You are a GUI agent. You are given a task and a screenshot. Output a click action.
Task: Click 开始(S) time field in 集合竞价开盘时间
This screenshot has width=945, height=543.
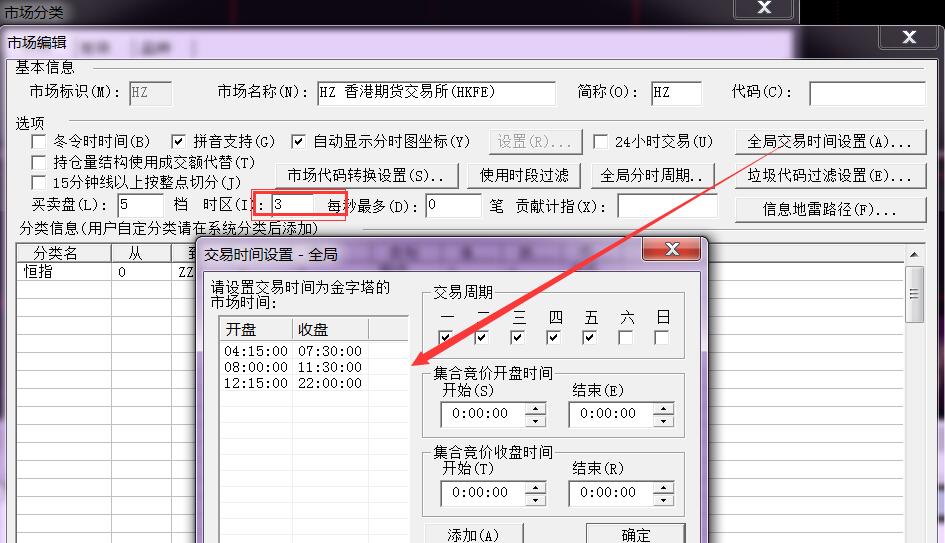[x=483, y=414]
